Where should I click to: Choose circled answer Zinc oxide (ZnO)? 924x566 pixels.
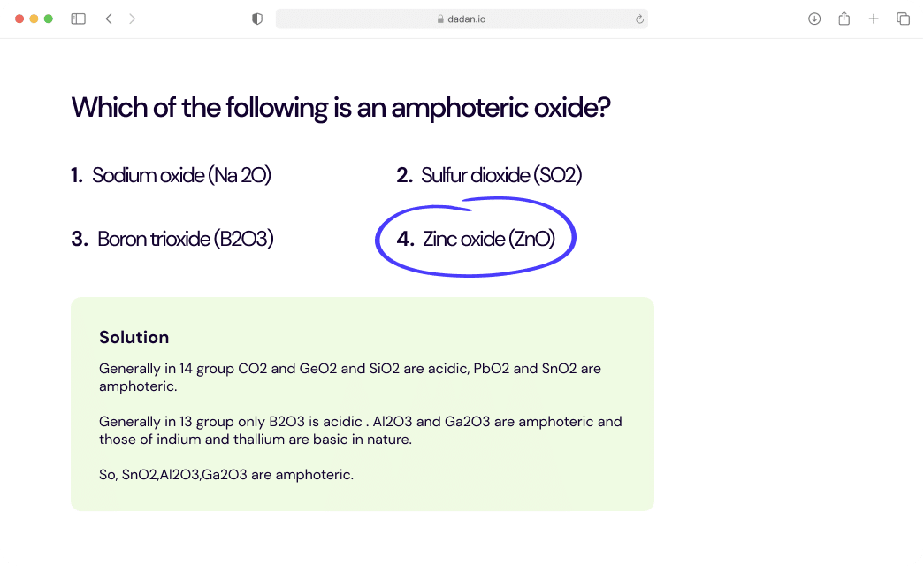[x=477, y=239]
